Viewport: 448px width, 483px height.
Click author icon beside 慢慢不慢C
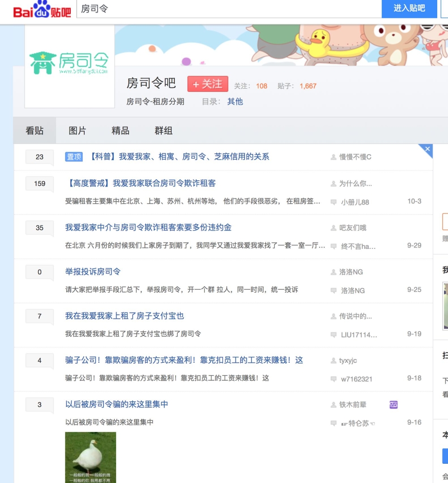click(333, 157)
